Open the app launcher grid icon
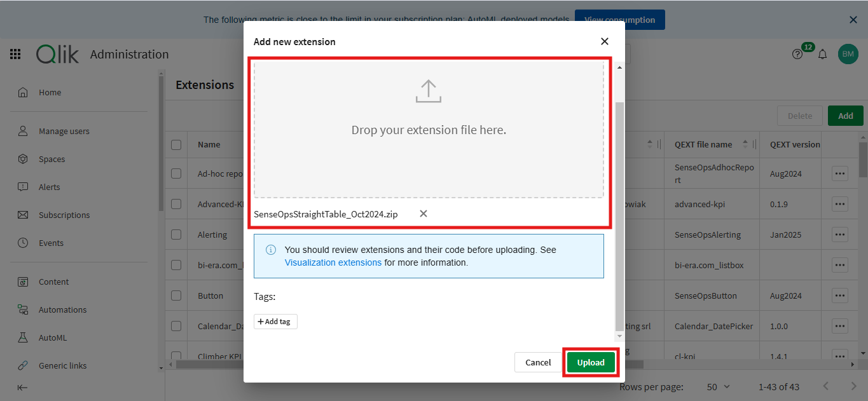Screen dimensions: 868x401 click(x=15, y=54)
